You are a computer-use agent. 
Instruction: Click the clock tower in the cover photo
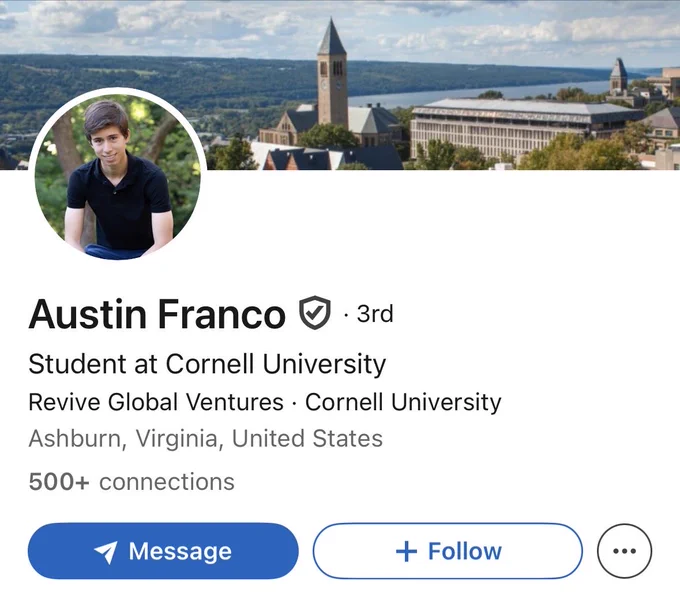coord(332,74)
